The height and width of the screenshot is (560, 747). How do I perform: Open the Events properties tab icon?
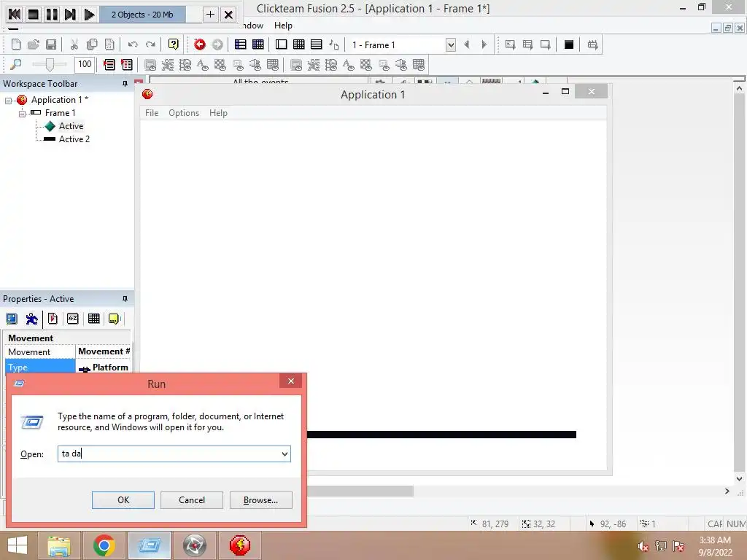pos(94,319)
